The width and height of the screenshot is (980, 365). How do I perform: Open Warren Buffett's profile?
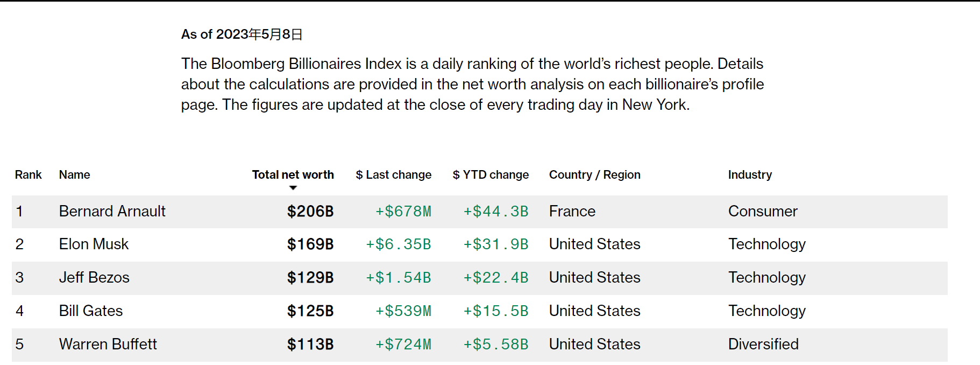coord(108,344)
